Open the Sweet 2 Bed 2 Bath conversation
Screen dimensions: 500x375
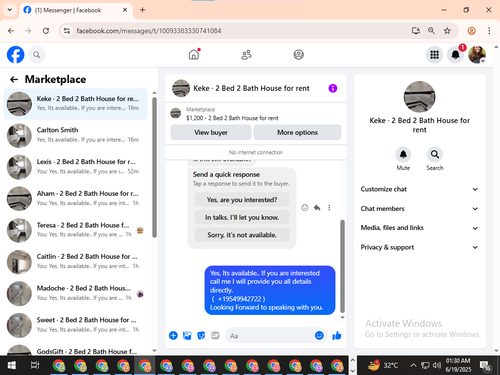(75, 325)
